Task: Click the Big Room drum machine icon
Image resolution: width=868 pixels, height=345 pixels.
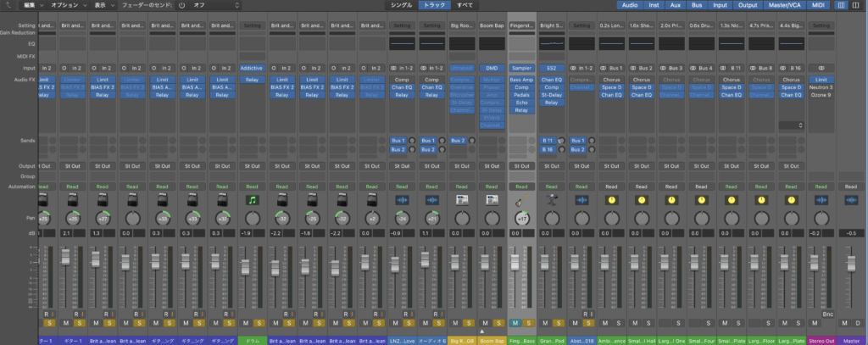Action: (x=461, y=199)
